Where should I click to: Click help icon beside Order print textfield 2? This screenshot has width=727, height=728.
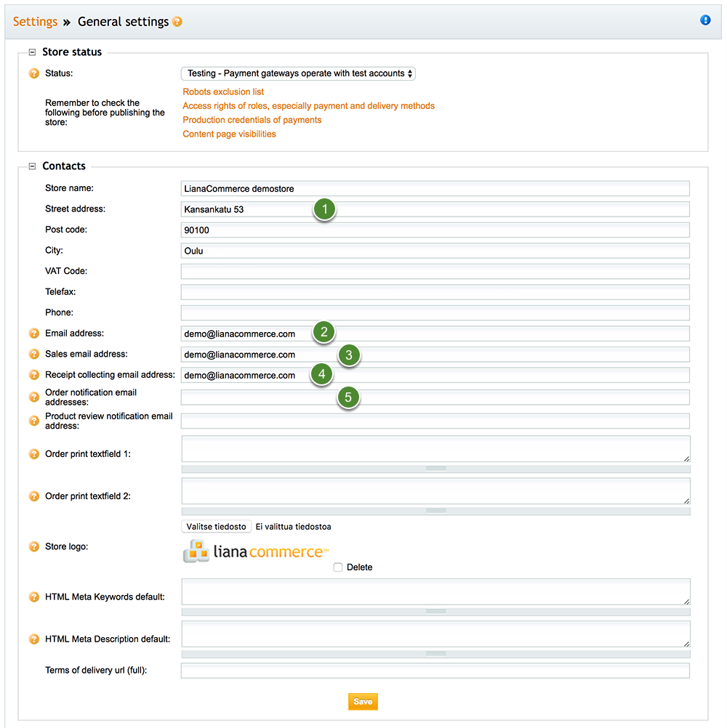[34, 496]
